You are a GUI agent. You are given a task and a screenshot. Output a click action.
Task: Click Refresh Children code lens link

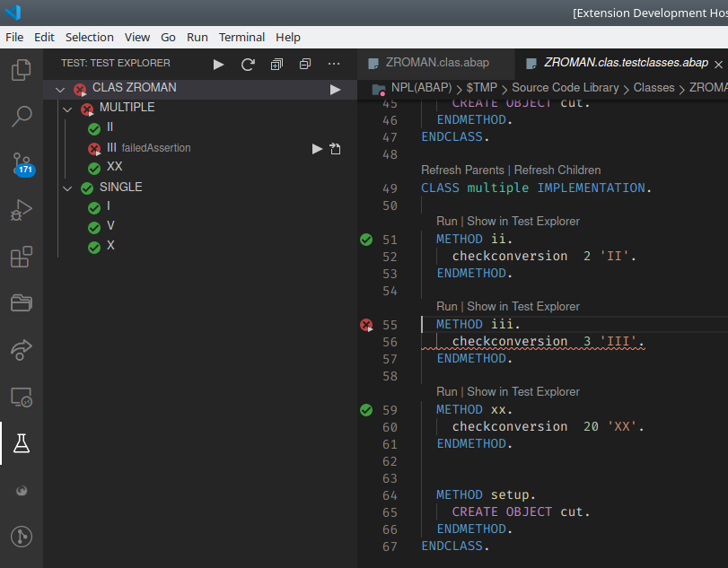[x=557, y=170]
